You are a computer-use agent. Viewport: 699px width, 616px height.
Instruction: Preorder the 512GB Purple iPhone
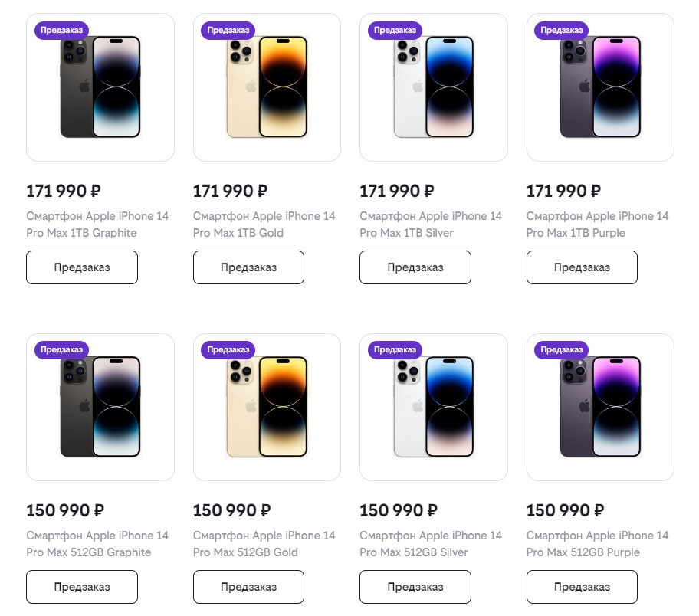click(582, 587)
